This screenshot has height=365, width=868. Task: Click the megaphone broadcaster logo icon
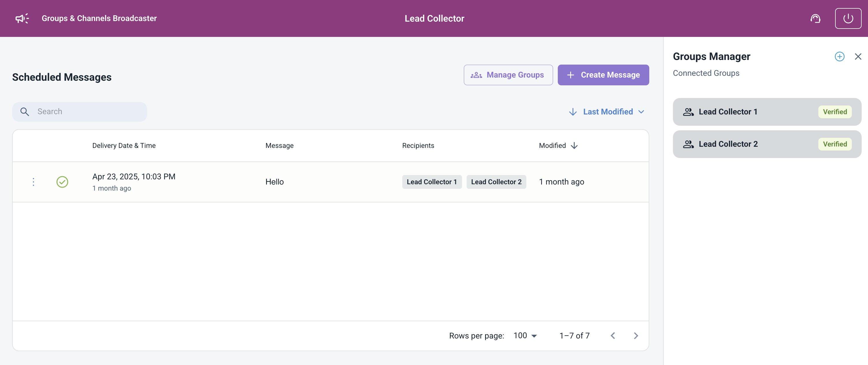click(22, 18)
